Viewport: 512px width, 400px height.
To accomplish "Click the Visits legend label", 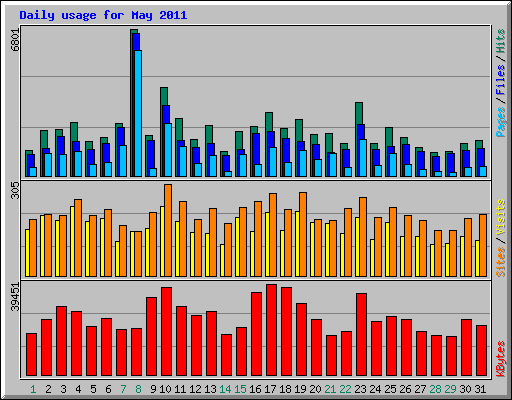I will 501,217.
